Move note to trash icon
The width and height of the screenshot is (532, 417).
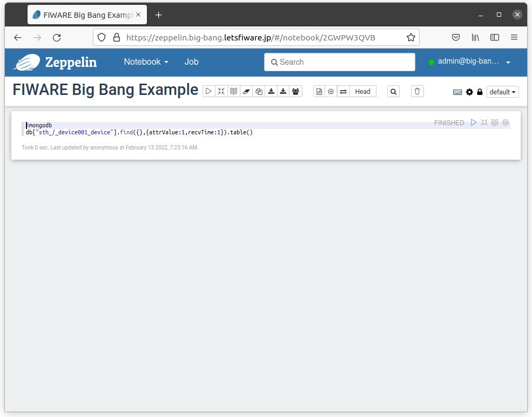(x=417, y=92)
